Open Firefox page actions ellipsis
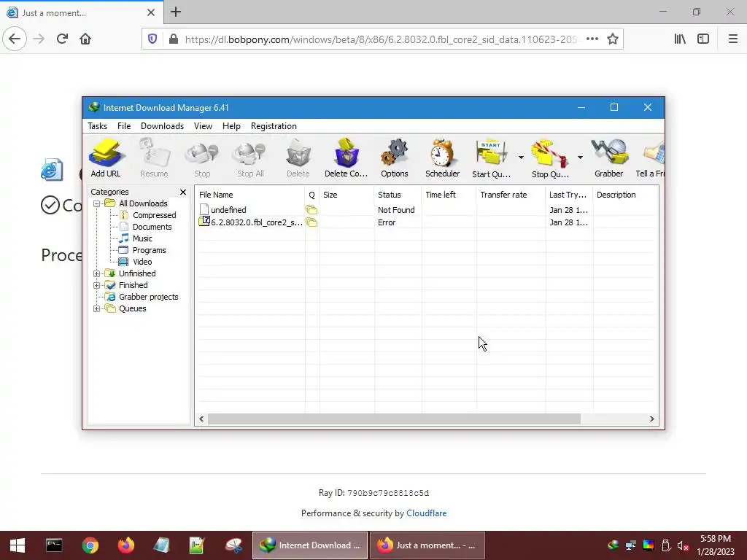Screen dimensions: 747x560 [592, 39]
